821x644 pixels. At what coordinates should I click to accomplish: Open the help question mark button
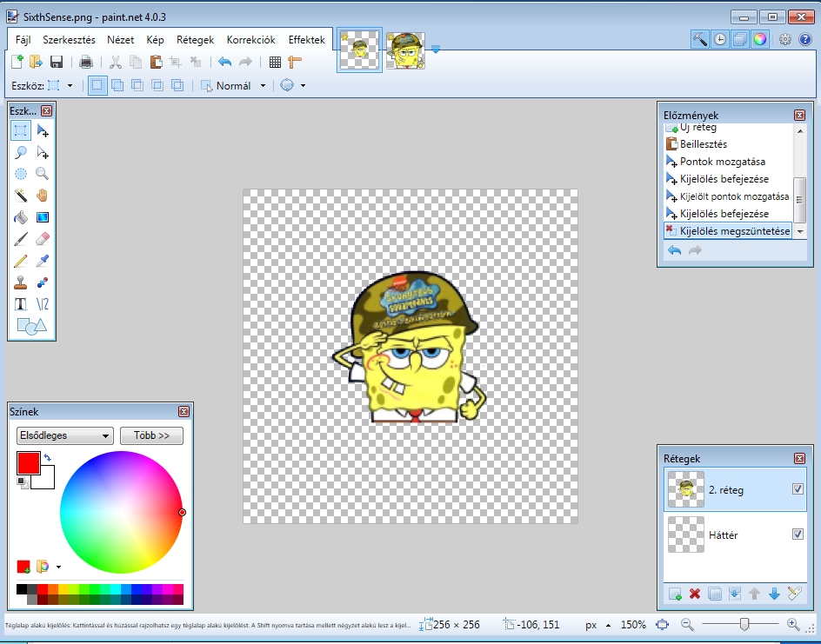pyautogui.click(x=804, y=39)
